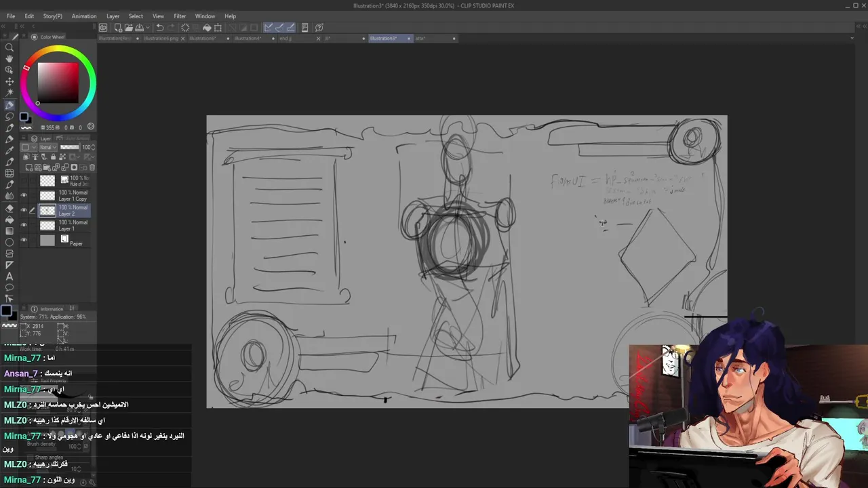Switch to the Illustration6.png tab
This screenshot has height=488, width=868.
point(163,39)
